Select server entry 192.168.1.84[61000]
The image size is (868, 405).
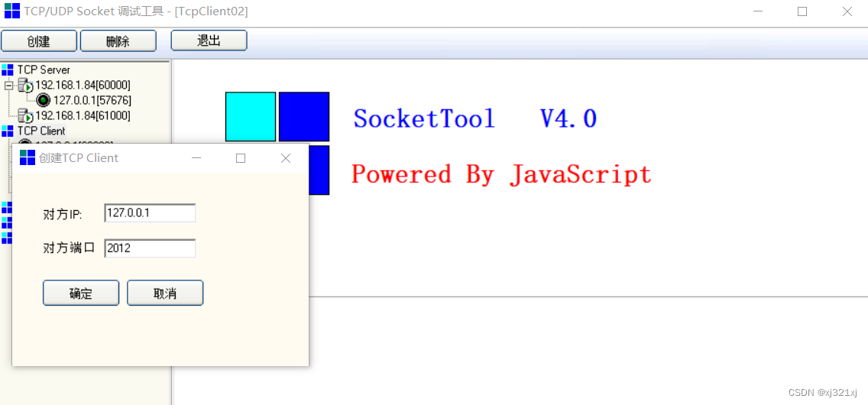(83, 116)
